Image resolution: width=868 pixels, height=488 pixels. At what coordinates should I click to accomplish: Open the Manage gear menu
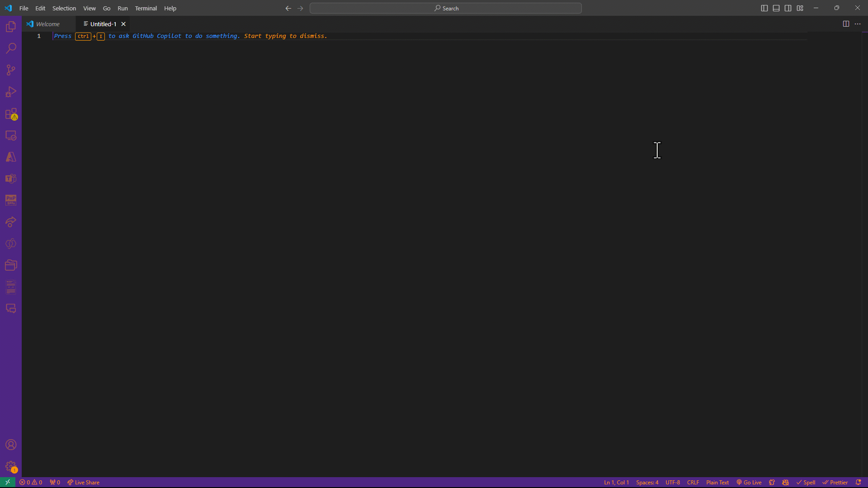click(x=11, y=466)
